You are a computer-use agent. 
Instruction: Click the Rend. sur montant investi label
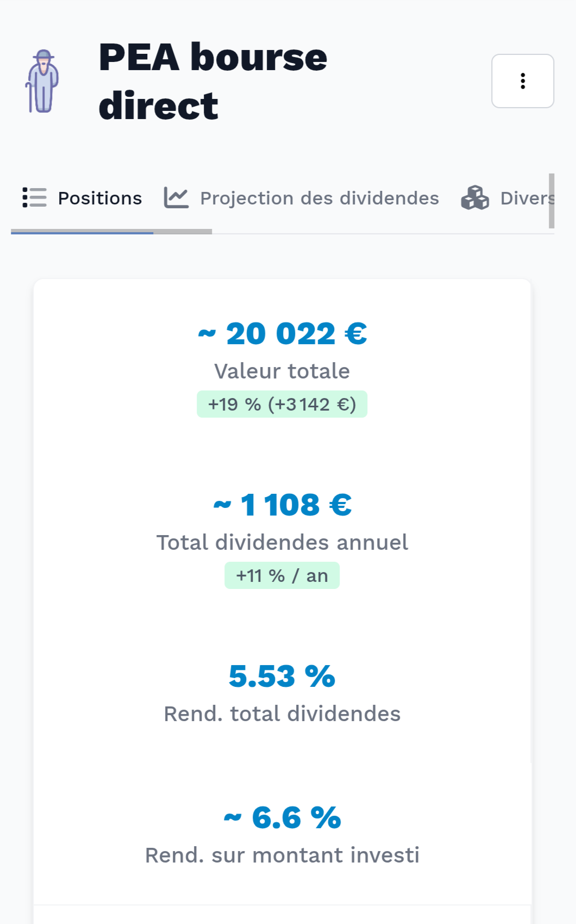282,855
